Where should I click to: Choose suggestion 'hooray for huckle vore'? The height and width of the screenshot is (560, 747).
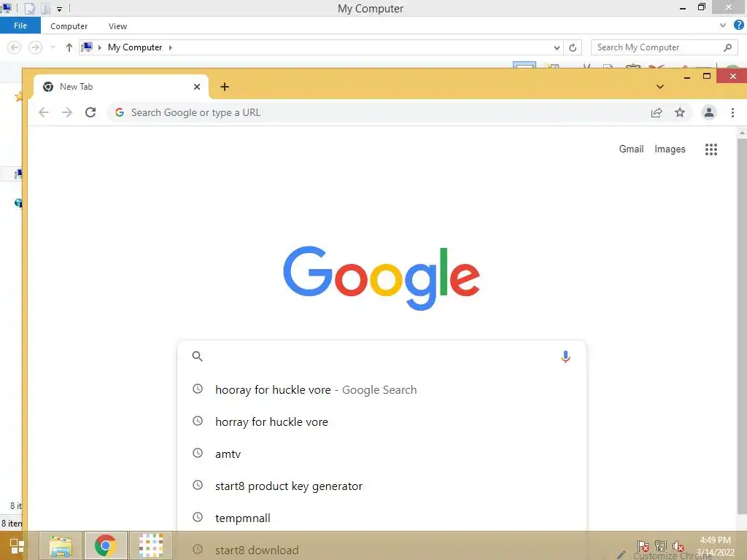pos(382,389)
